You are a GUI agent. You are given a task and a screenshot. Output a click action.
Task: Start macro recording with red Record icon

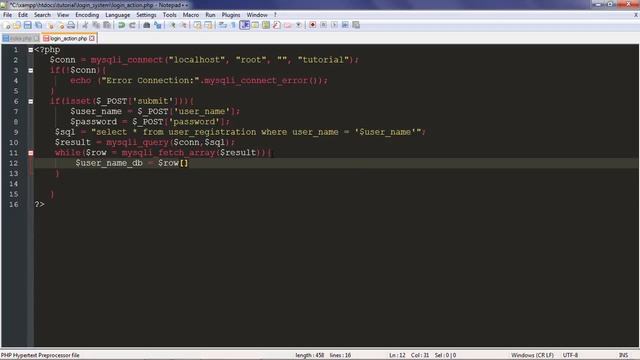pyautogui.click(x=313, y=25)
